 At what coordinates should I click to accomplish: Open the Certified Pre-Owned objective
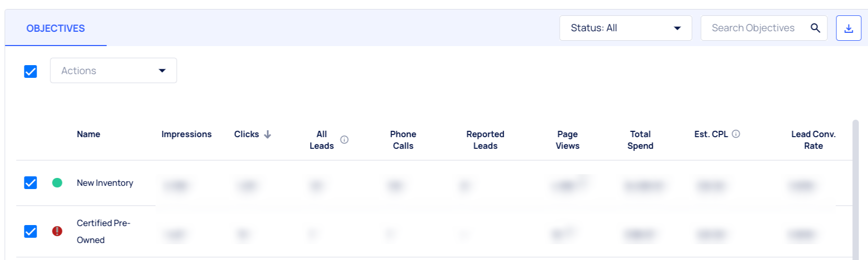[104, 231]
